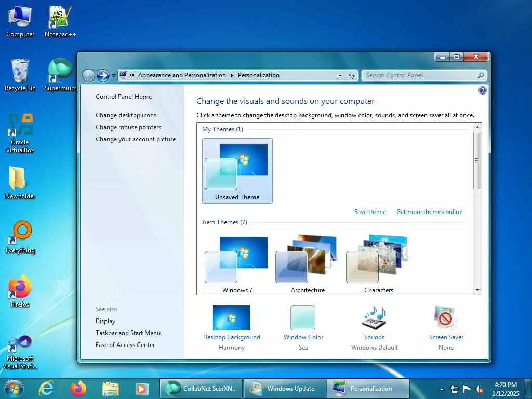Image resolution: width=532 pixels, height=399 pixels.
Task: Open Change mouse pointers link
Action: click(128, 127)
